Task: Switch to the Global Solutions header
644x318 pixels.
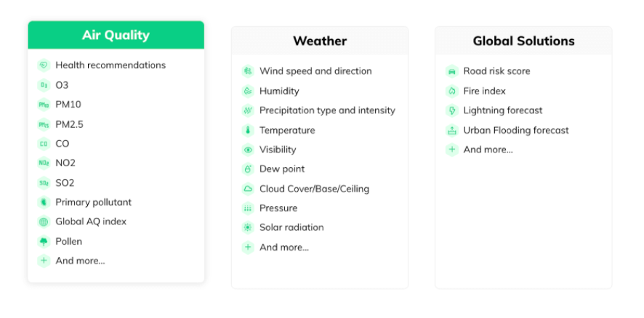Action: (x=523, y=41)
